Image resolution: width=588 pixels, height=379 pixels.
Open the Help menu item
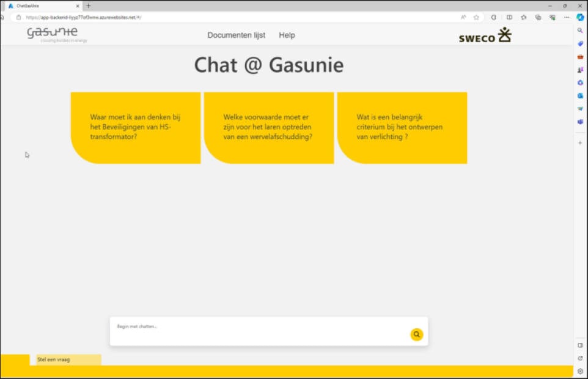click(287, 35)
